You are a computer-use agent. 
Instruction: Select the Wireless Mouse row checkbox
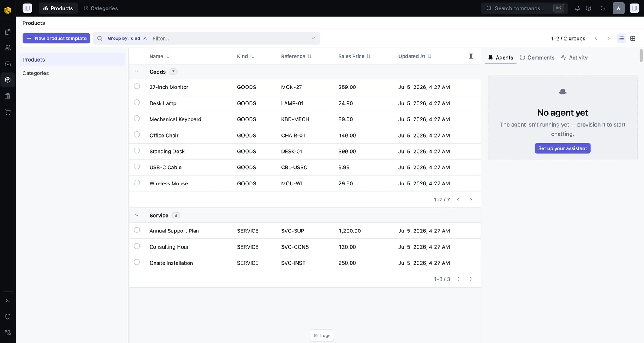point(137,183)
